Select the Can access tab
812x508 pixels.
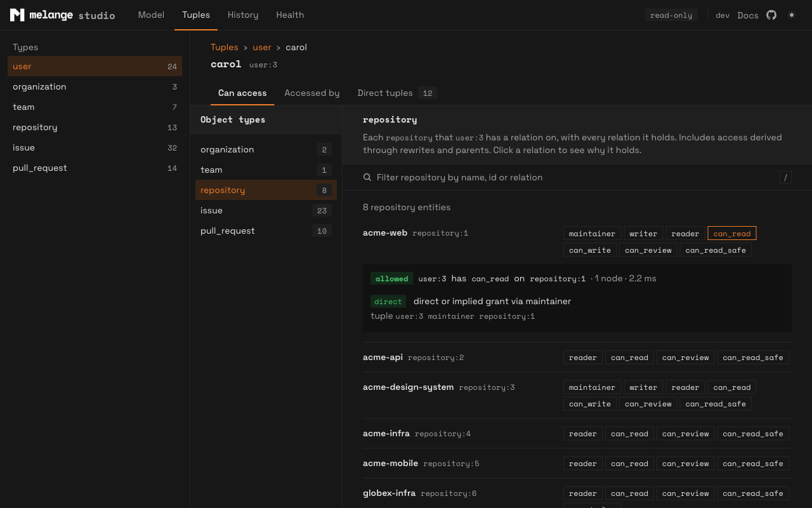point(242,93)
